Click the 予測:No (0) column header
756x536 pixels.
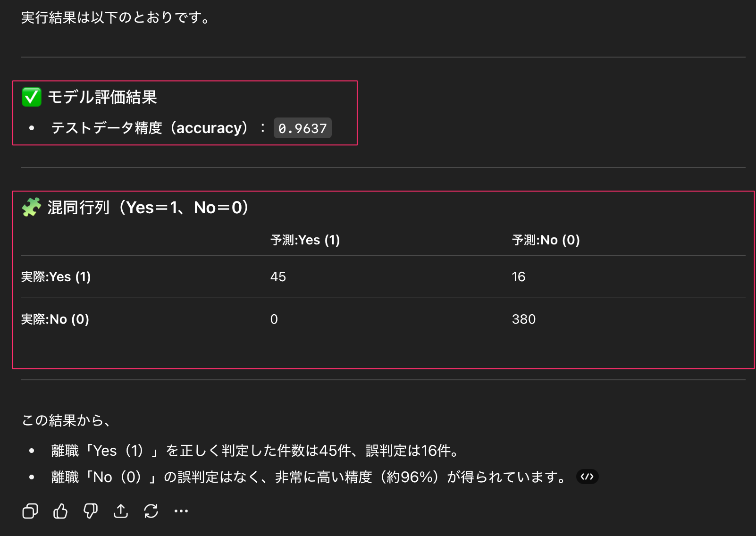[546, 240]
